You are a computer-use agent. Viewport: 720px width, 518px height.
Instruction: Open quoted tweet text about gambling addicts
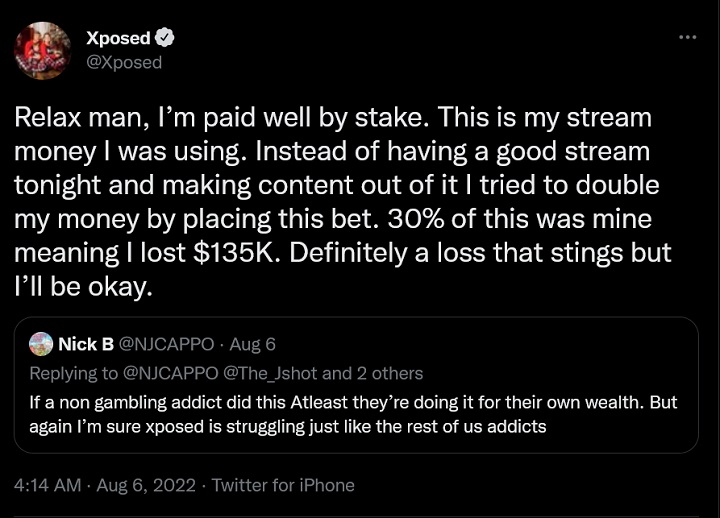[353, 414]
